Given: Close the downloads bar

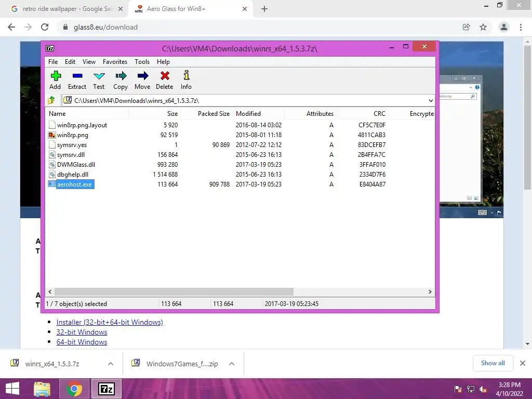Looking at the screenshot, I should click(x=523, y=363).
